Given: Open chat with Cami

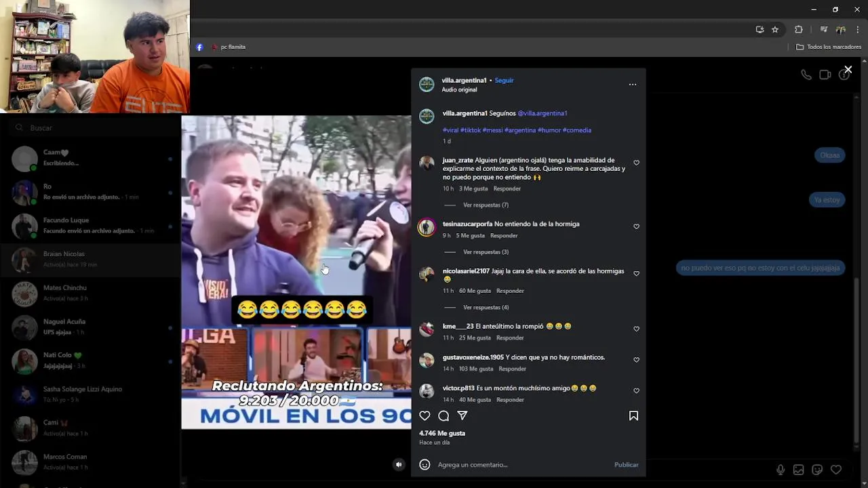Looking at the screenshot, I should coord(91,429).
